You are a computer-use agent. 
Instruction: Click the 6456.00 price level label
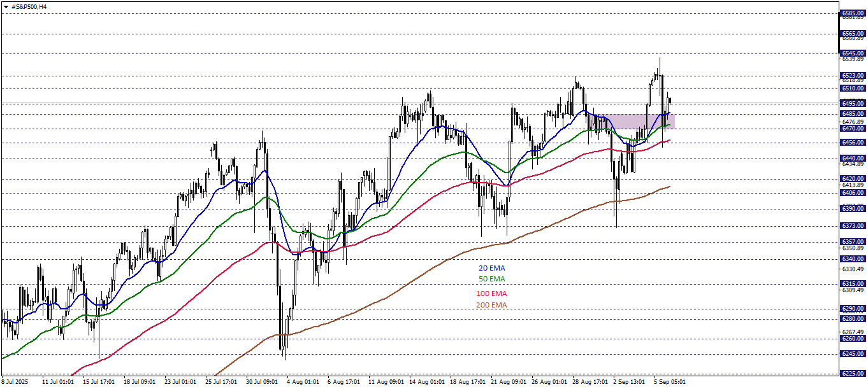pos(852,143)
